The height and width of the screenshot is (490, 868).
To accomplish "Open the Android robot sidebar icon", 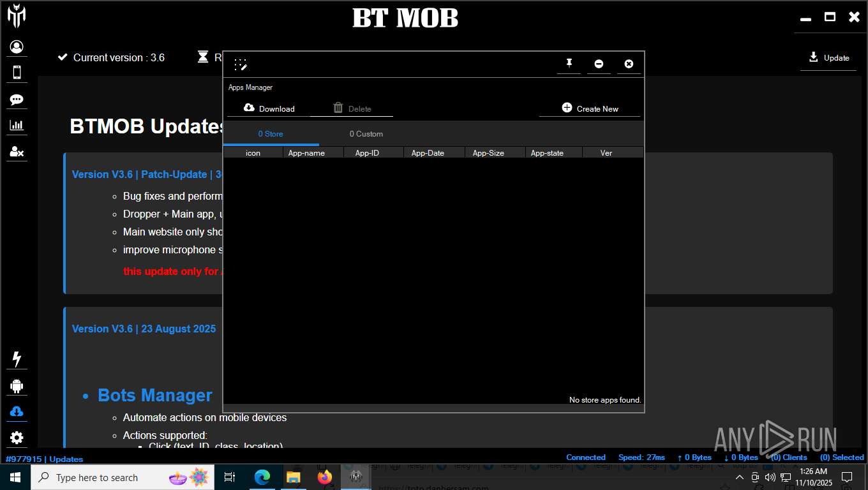I will coord(17,386).
